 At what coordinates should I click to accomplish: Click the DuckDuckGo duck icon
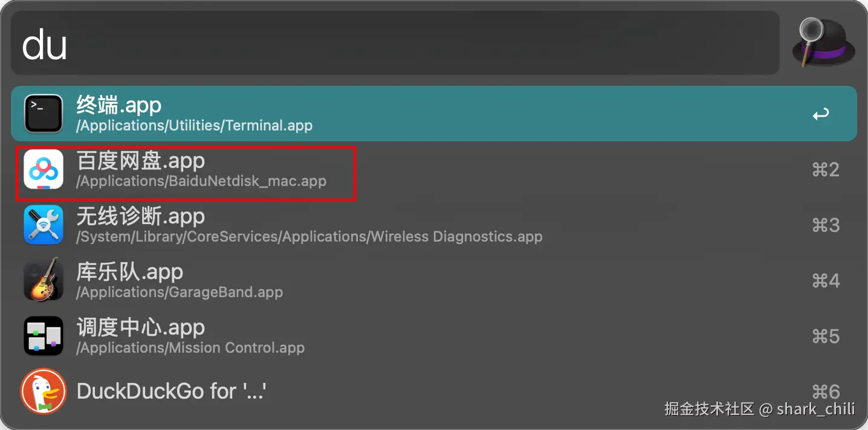(x=44, y=391)
